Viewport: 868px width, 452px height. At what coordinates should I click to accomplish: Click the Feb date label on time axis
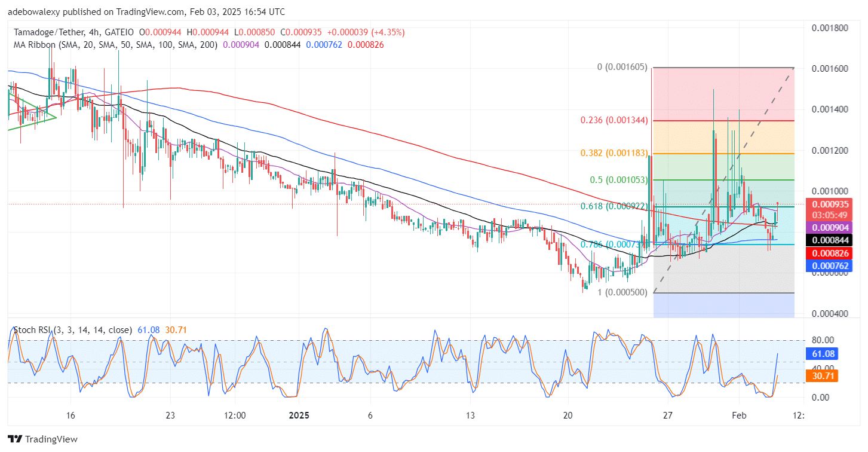click(739, 416)
